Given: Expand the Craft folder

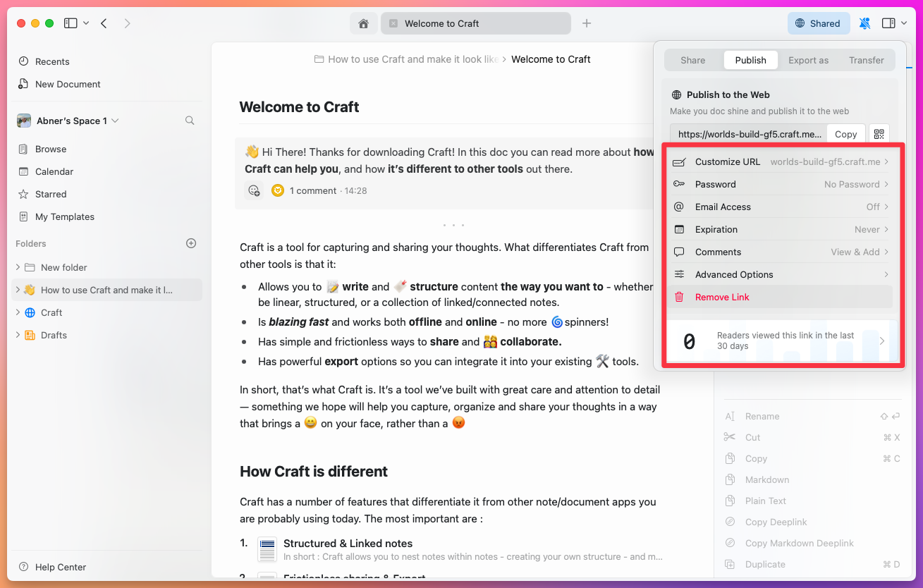Looking at the screenshot, I should click(x=18, y=312).
